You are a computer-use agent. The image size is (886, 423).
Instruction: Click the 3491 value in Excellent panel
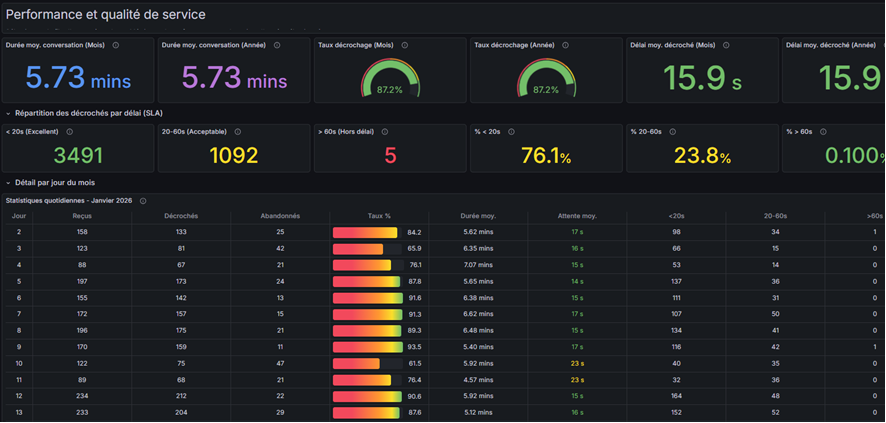[78, 156]
